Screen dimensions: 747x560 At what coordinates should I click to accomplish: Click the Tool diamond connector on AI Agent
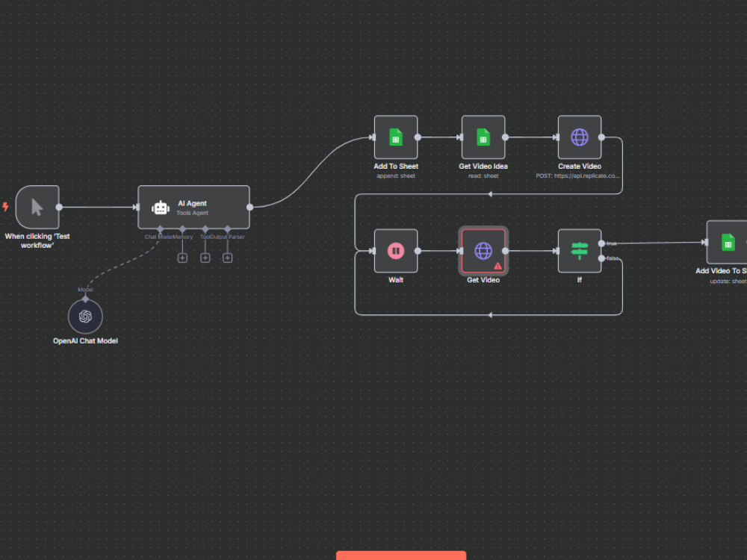(x=205, y=229)
